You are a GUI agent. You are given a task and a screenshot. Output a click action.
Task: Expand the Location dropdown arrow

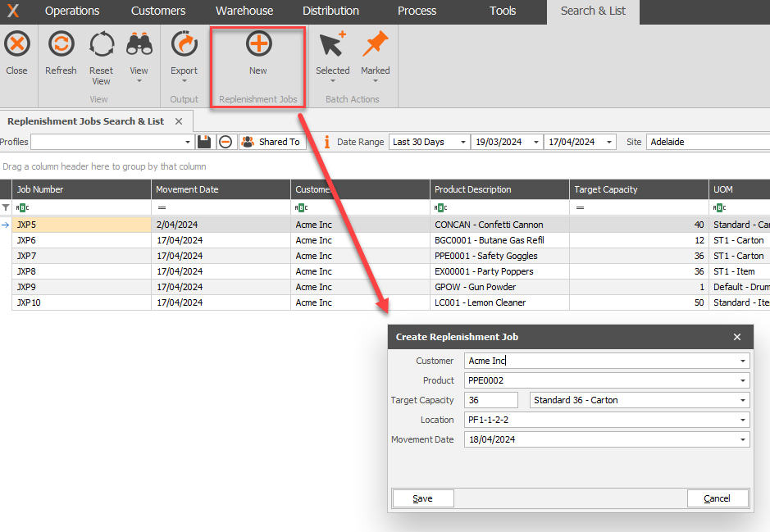click(743, 420)
